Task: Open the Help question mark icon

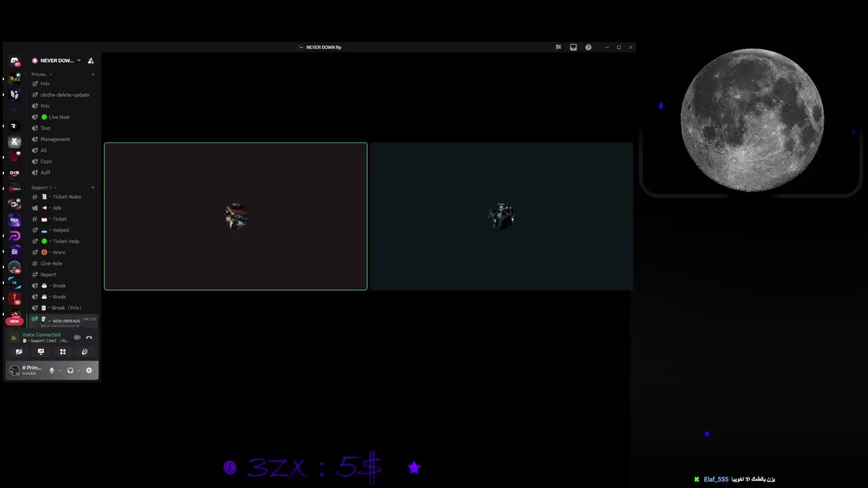Action: coord(588,47)
